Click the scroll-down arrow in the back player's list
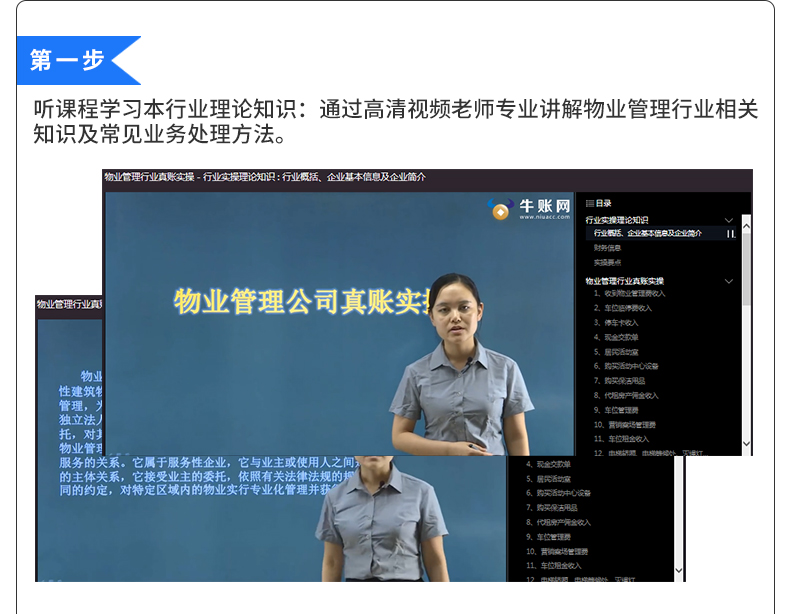 click(679, 570)
